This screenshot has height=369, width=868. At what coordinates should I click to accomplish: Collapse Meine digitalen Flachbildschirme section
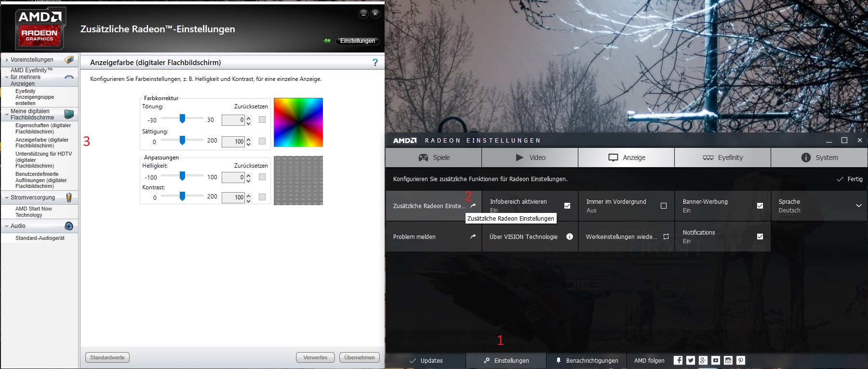pyautogui.click(x=7, y=114)
